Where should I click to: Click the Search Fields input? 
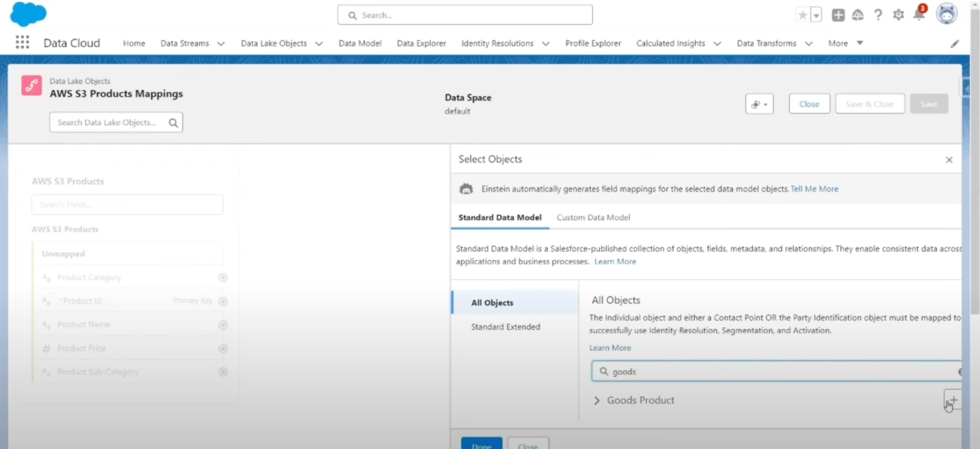pos(127,205)
